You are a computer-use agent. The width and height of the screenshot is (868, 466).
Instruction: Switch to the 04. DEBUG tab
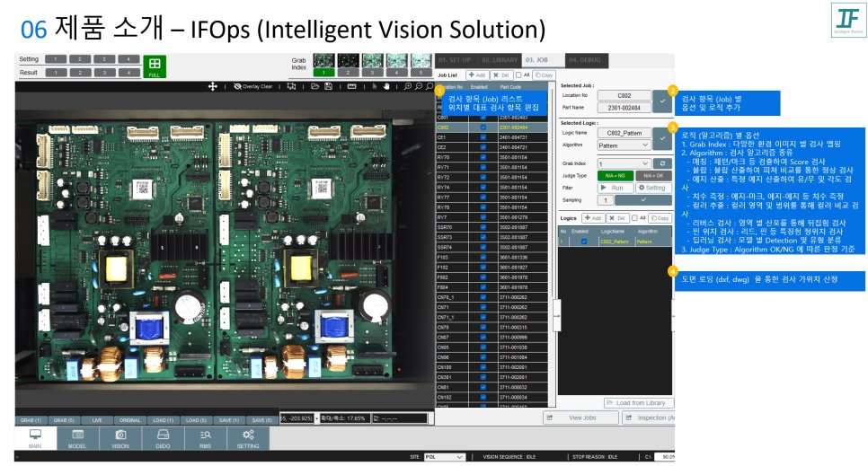click(587, 60)
